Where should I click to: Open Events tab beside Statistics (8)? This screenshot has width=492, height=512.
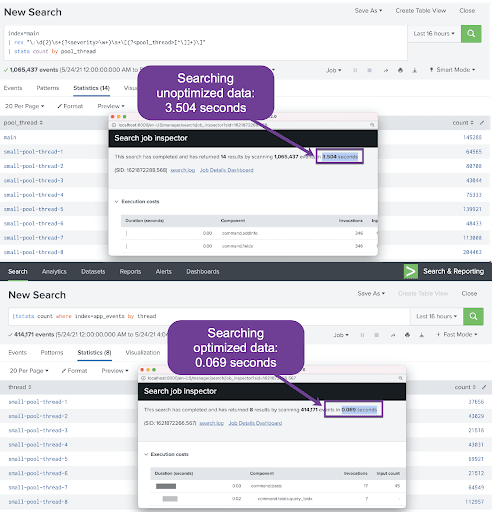pos(17,353)
